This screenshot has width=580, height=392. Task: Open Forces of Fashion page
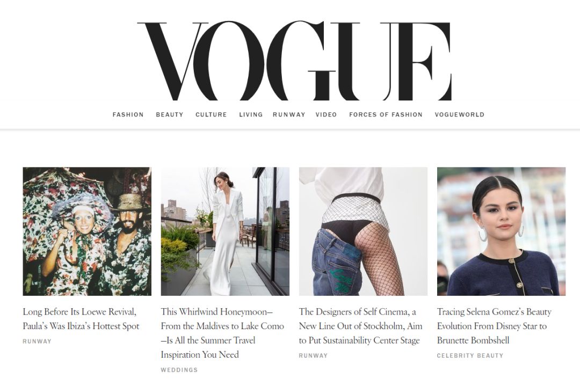(x=386, y=114)
